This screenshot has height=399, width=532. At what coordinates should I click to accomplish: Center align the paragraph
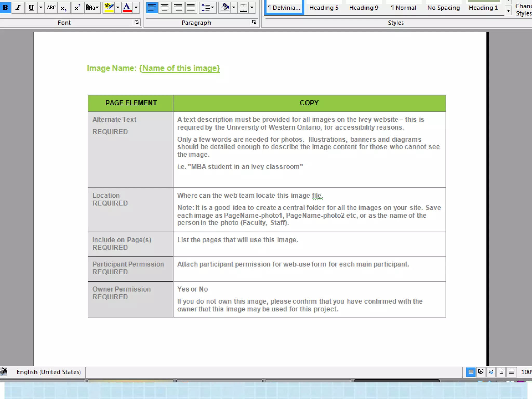(164, 8)
